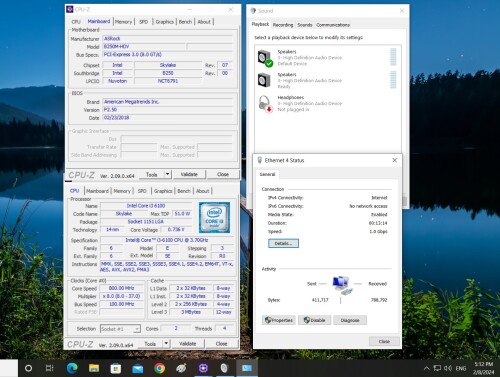Image resolution: width=500 pixels, height=377 pixels.
Task: Click the purple CPU-Z taskbar icon
Action: point(203,368)
